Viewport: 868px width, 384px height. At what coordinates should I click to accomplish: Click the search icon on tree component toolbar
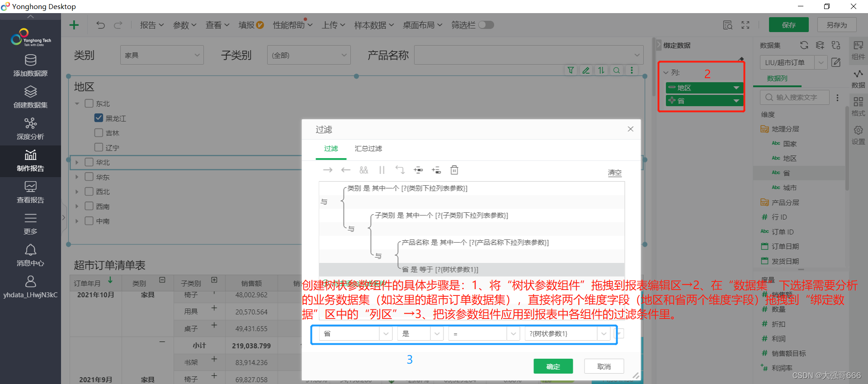(616, 70)
